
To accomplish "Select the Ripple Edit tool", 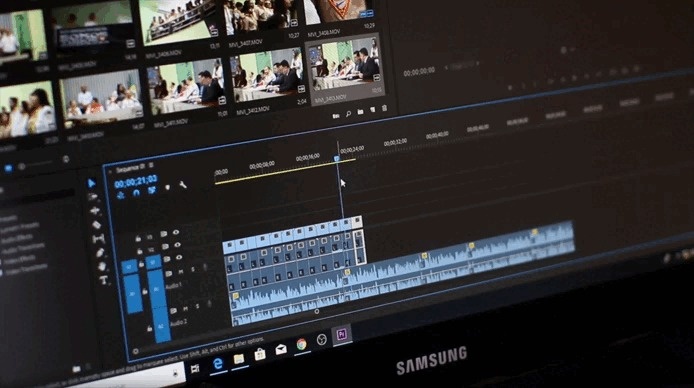I will pos(95,211).
